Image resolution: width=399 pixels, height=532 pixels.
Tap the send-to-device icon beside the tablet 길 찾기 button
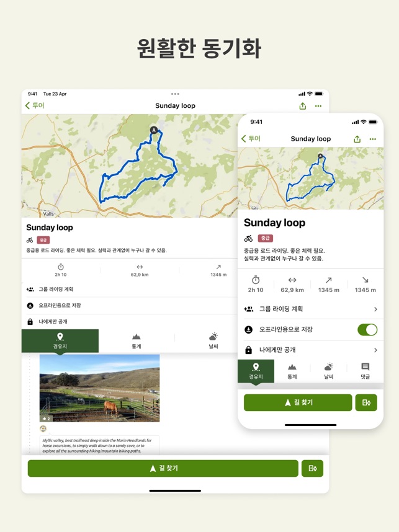[x=312, y=469]
